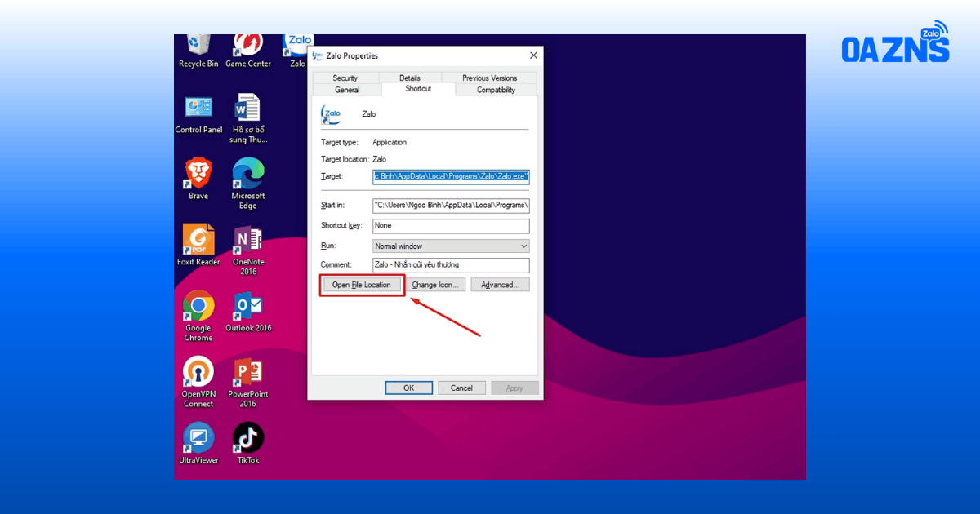Click the Zalo logo beside the name field
This screenshot has height=514, width=980.
coord(332,114)
